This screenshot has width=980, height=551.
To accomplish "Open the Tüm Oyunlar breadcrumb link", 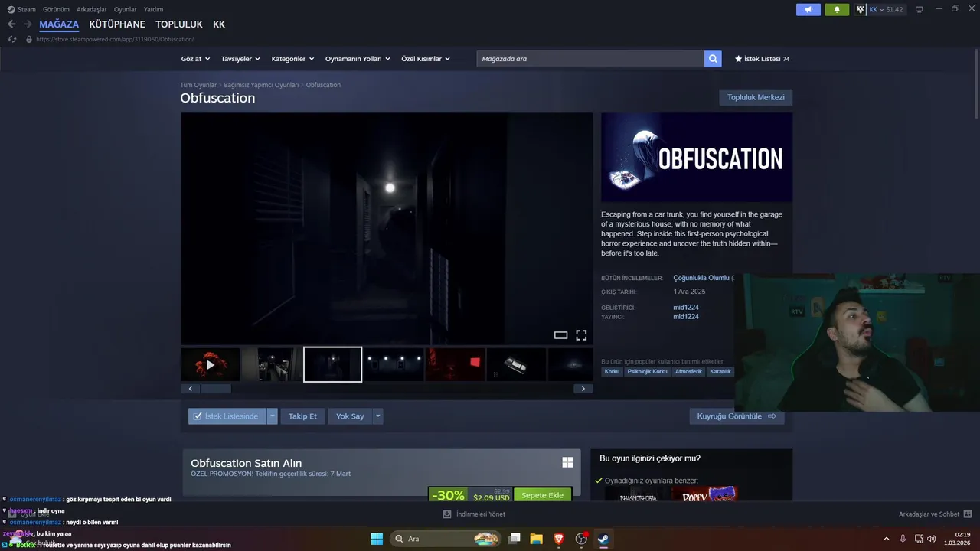I will [x=198, y=85].
